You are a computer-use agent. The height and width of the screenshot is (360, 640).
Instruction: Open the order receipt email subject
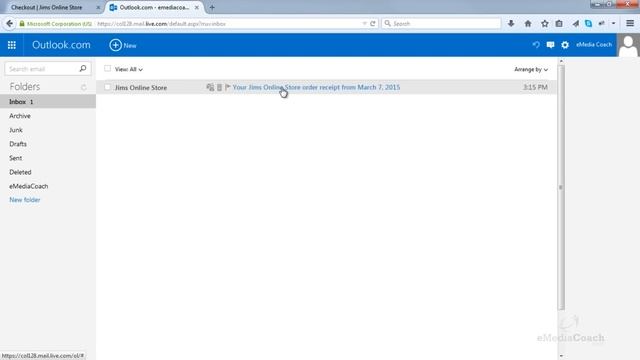(316, 87)
